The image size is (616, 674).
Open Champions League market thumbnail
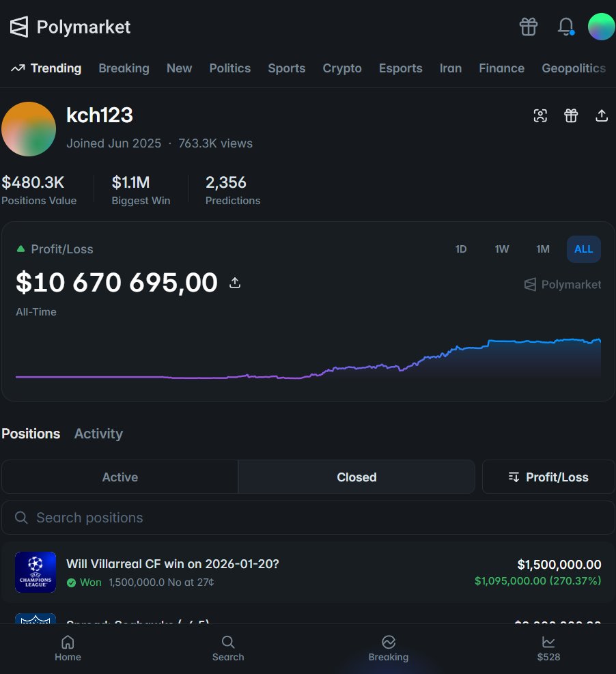(x=36, y=572)
